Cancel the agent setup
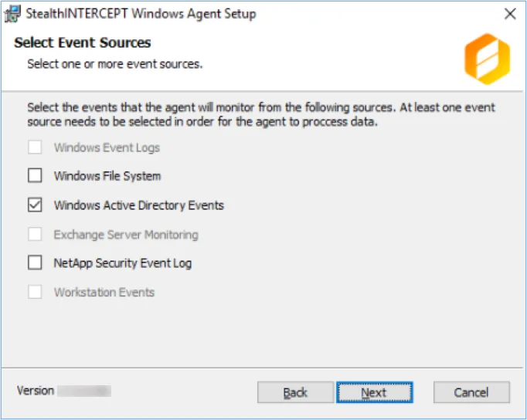Screen dimensions: 527x420 coord(471,392)
